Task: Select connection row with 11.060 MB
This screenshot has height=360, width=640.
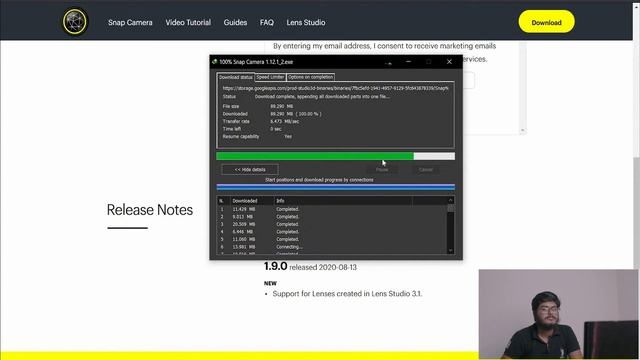Action: pos(332,239)
